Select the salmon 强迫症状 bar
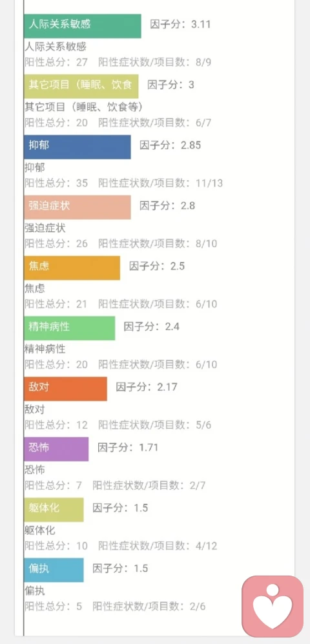The height and width of the screenshot is (644, 310). coord(77,207)
